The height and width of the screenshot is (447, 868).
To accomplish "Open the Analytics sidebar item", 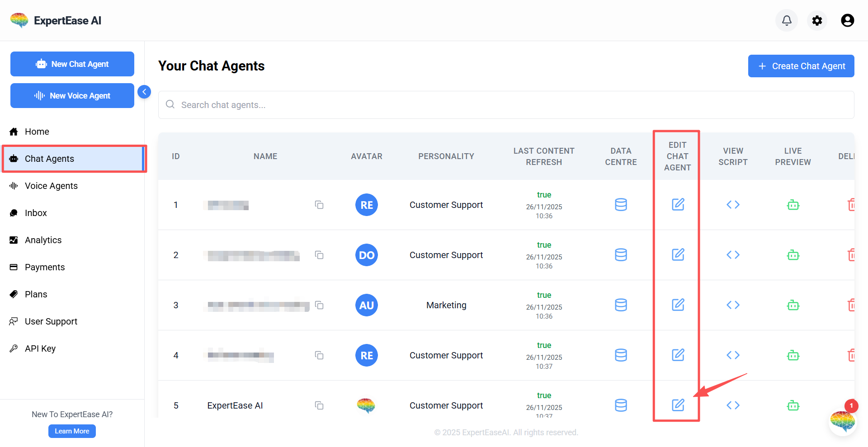I will 43,240.
